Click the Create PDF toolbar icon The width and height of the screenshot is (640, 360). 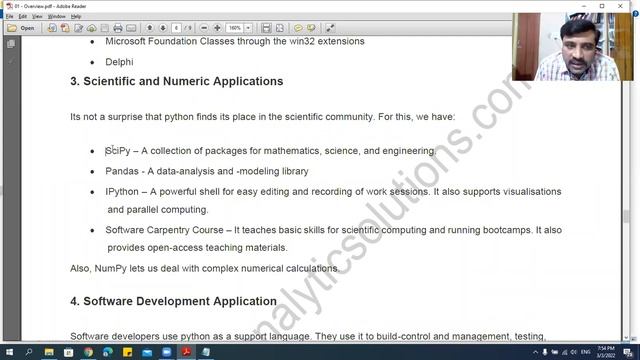[x=65, y=28]
